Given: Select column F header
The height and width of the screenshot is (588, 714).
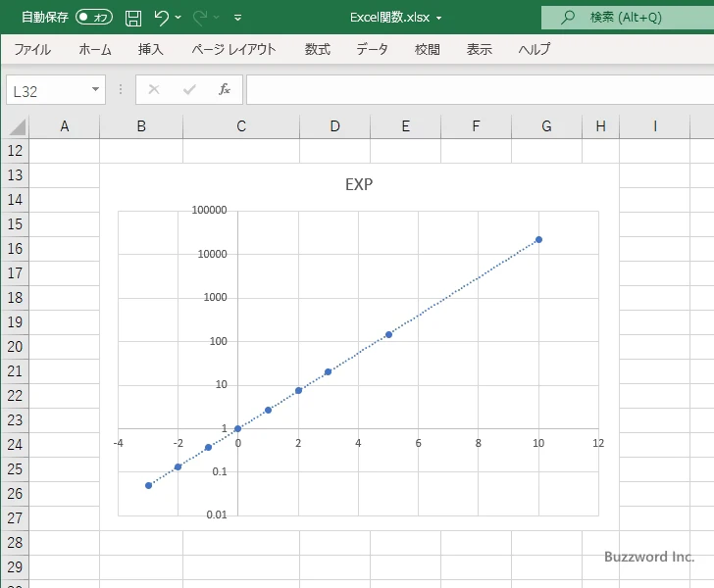Looking at the screenshot, I should click(476, 126).
